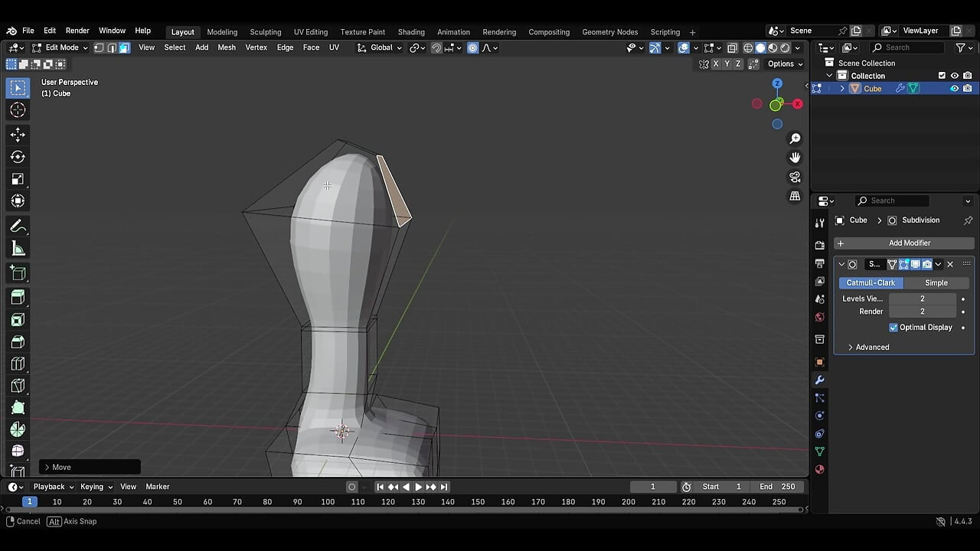Open the Render menu
Viewport: 980px width, 551px height.
(x=77, y=31)
